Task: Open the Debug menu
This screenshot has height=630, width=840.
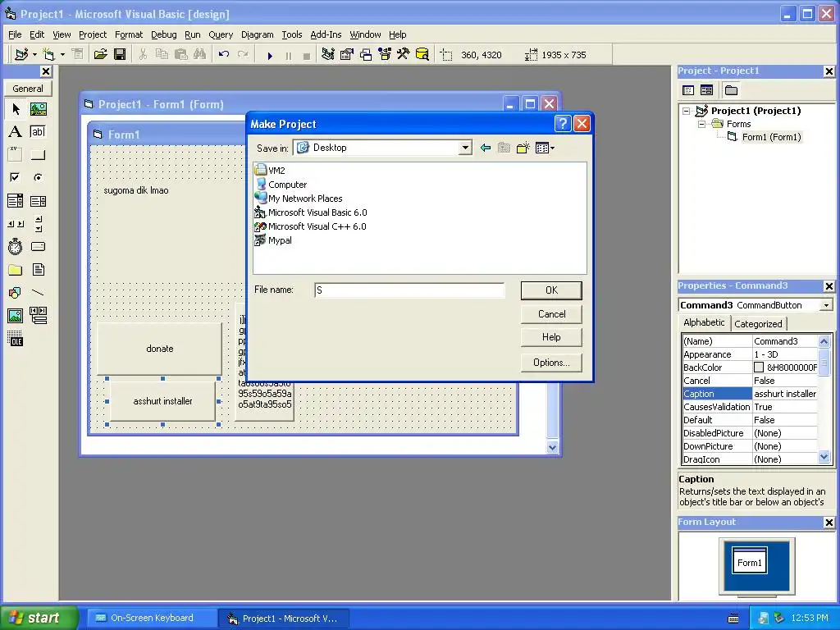Action: (x=164, y=34)
